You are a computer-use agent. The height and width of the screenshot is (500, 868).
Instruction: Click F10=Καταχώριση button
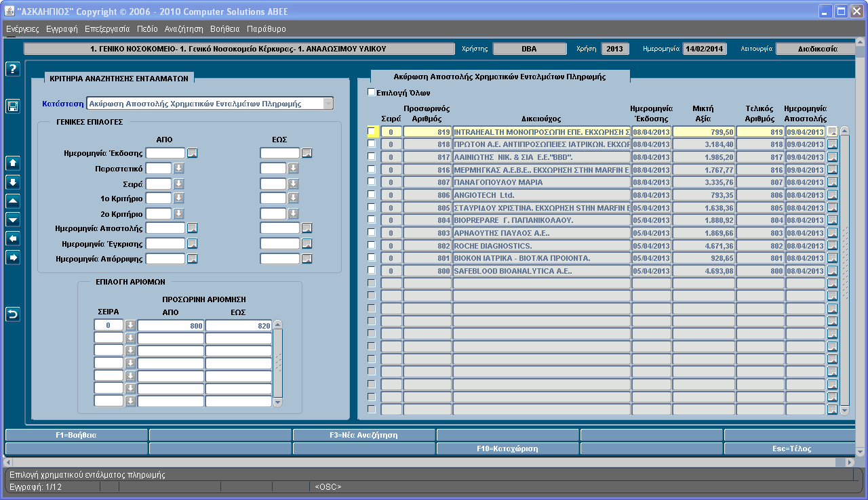[508, 449]
